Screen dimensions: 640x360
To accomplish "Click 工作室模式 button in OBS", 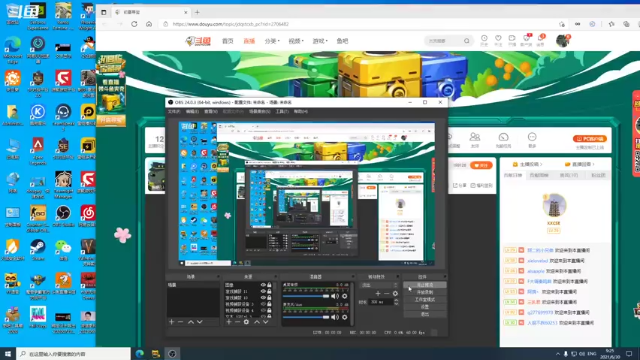I will 424,300.
